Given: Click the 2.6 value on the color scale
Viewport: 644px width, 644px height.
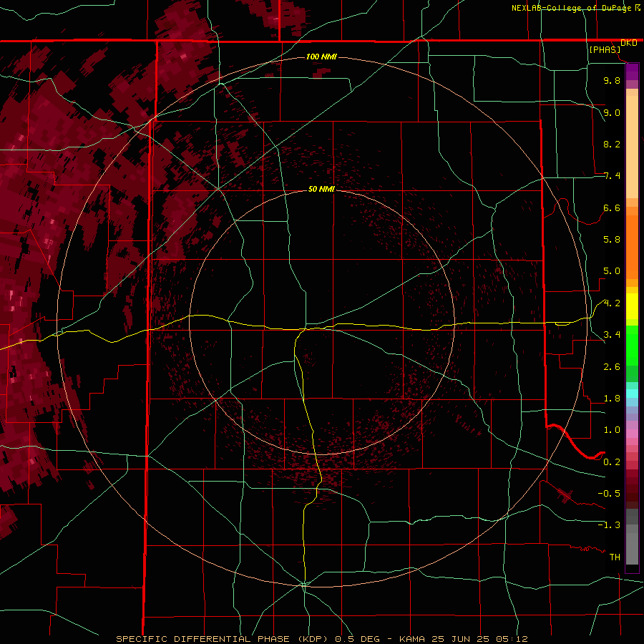Looking at the screenshot, I should coord(612,367).
